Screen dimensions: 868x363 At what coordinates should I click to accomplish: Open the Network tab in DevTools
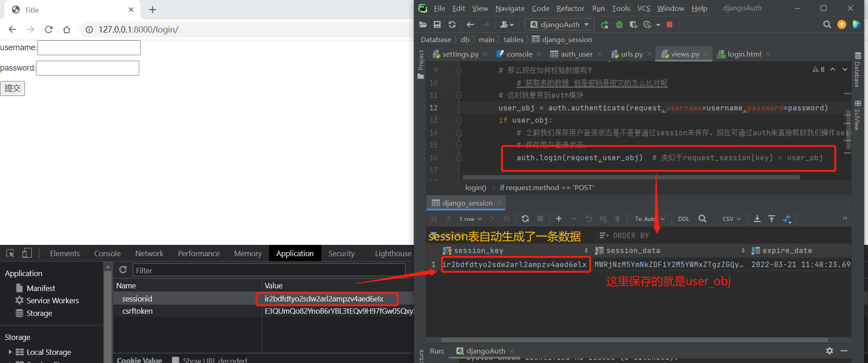point(149,253)
